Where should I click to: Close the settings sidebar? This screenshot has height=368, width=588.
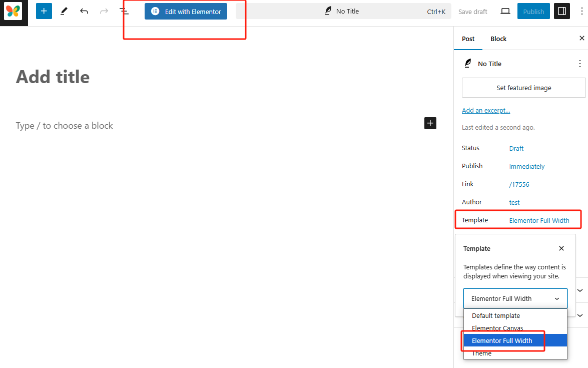tap(581, 38)
